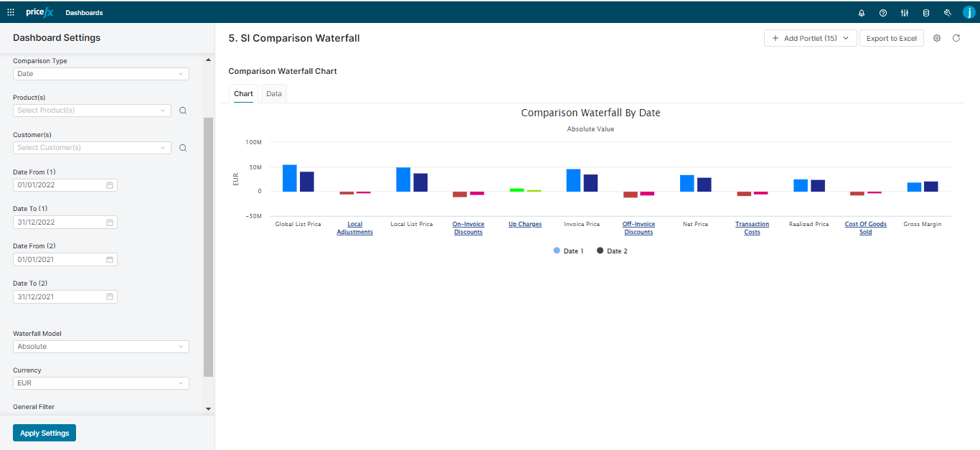Open the preferences sliders icon in the header
The width and height of the screenshot is (980, 450).
(x=904, y=12)
